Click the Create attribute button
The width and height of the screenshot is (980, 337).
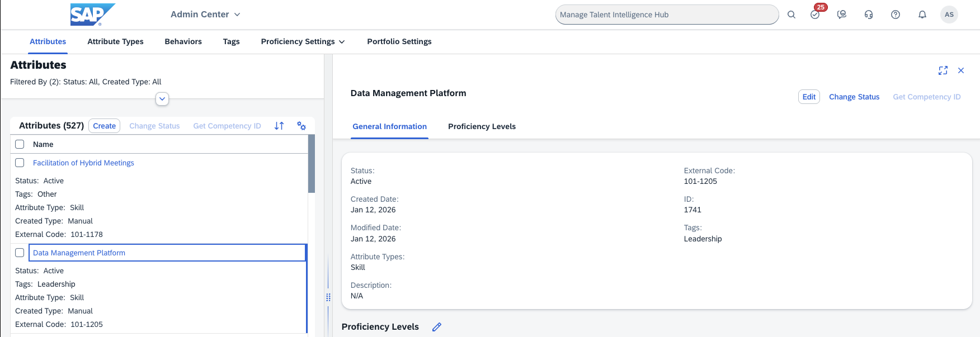pos(105,126)
